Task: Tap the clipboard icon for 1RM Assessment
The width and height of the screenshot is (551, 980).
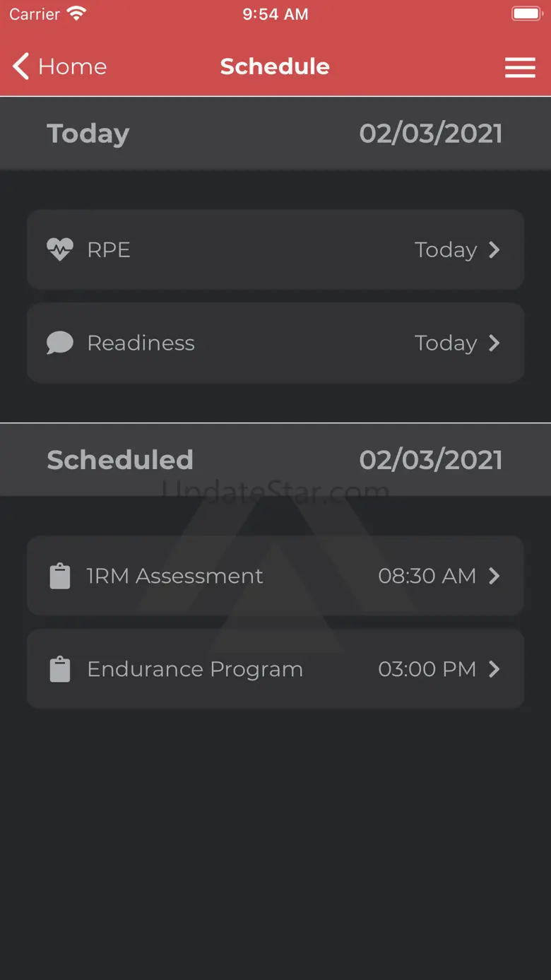Action: pyautogui.click(x=60, y=576)
